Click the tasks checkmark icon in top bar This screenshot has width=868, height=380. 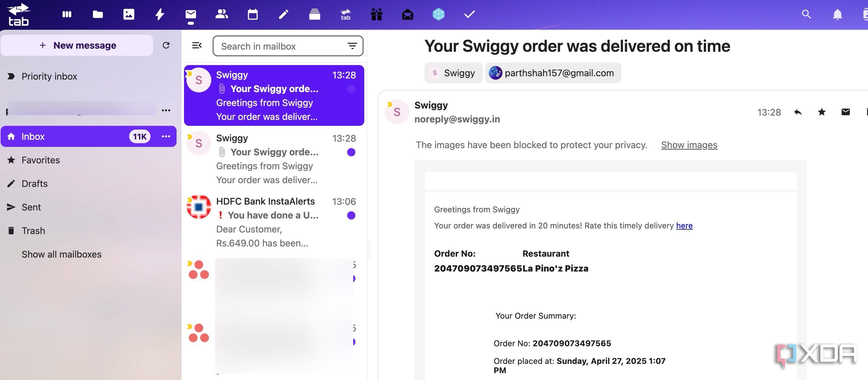469,14
